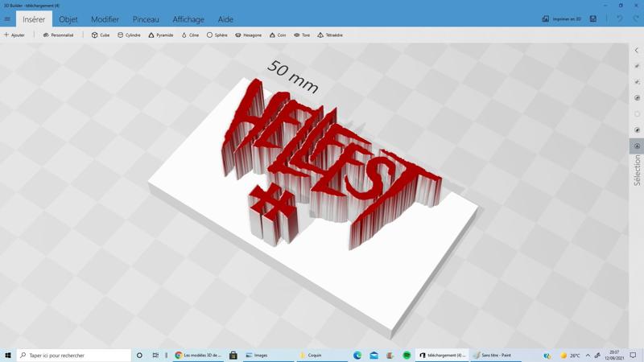Toggle the highlighted selection icon in sidebar
The width and height of the screenshot is (644, 362).
pos(637,146)
